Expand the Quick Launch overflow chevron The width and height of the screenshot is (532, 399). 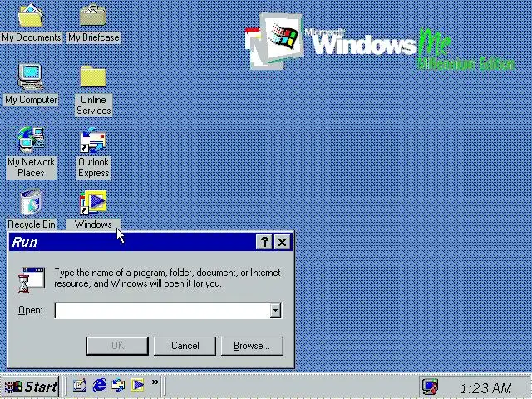click(155, 382)
